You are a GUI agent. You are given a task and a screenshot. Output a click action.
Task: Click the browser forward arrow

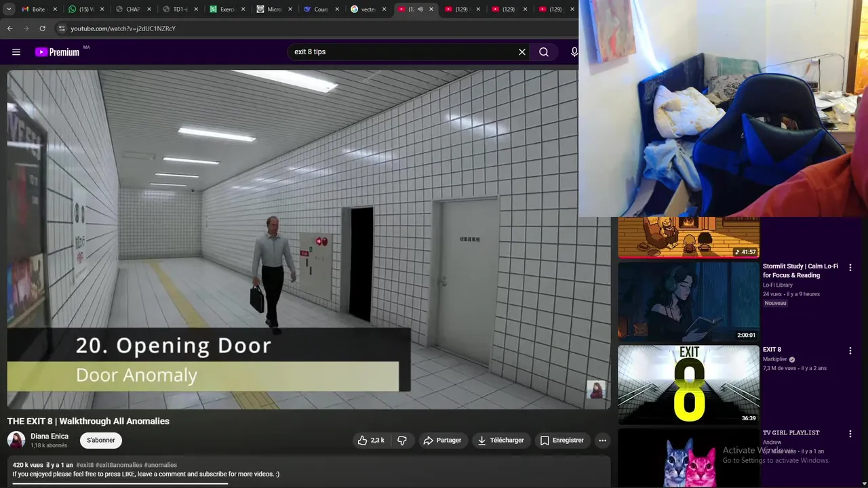click(x=26, y=28)
